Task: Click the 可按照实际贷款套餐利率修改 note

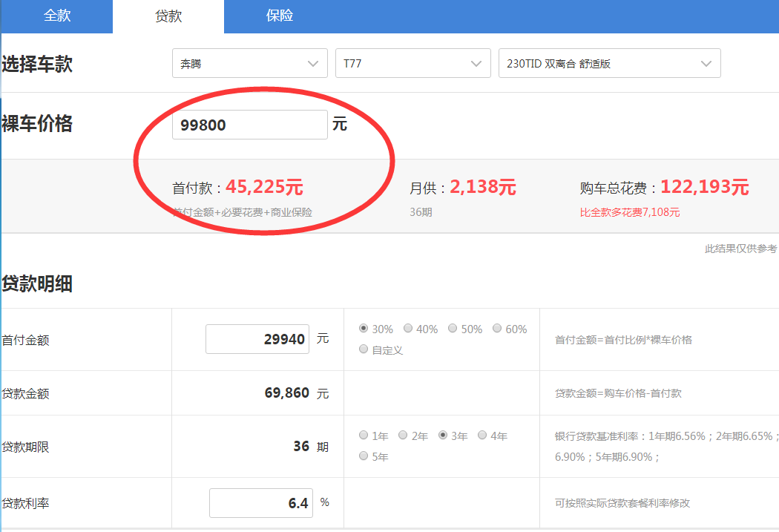Action: 622,503
